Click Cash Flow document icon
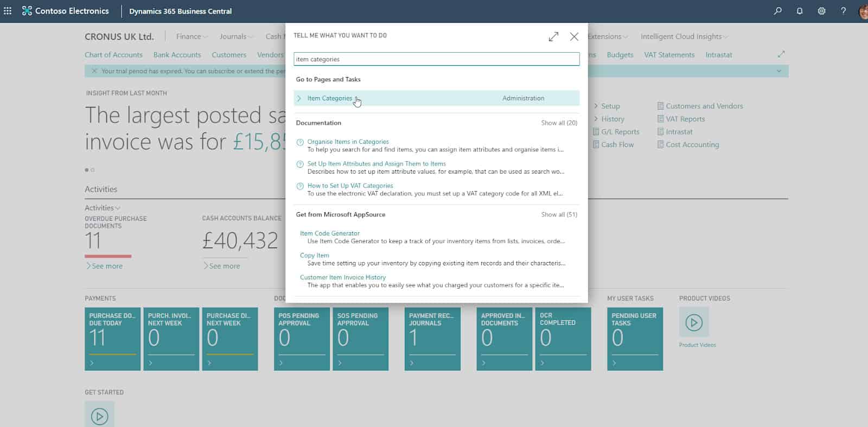 point(596,145)
